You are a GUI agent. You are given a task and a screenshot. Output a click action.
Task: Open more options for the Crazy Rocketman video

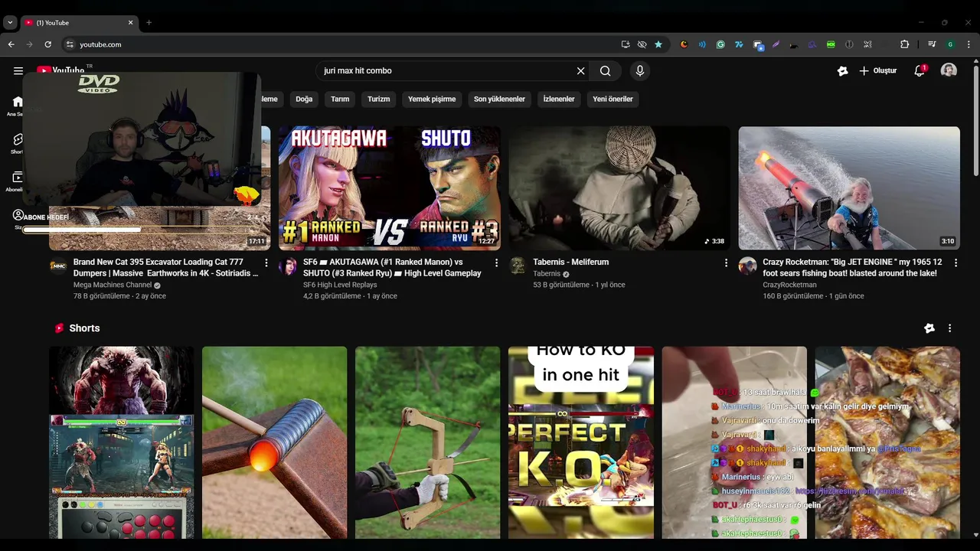955,262
